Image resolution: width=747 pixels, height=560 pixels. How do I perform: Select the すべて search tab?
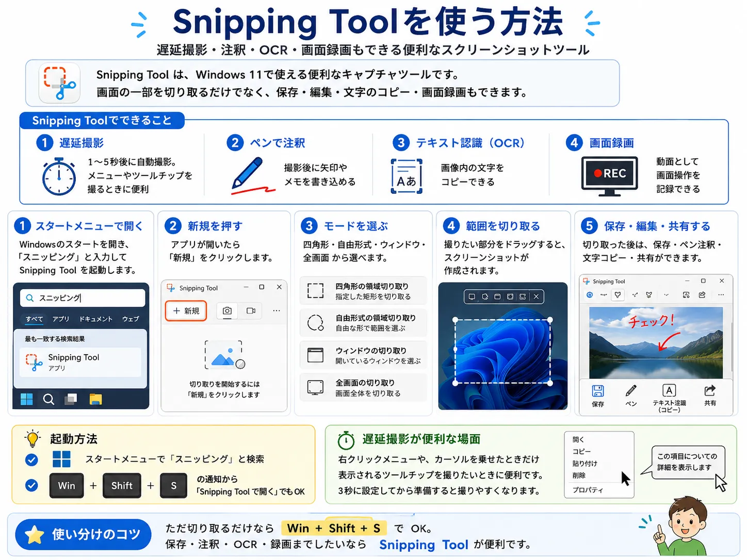35,319
